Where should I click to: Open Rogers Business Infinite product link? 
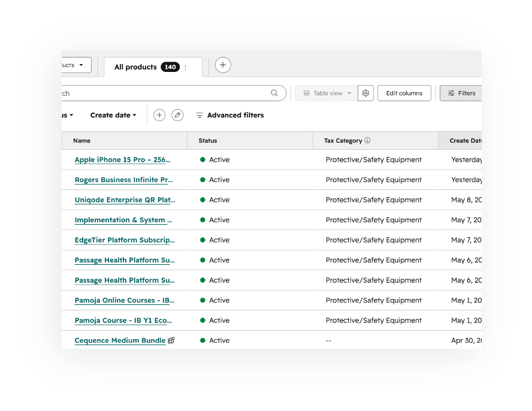(124, 180)
